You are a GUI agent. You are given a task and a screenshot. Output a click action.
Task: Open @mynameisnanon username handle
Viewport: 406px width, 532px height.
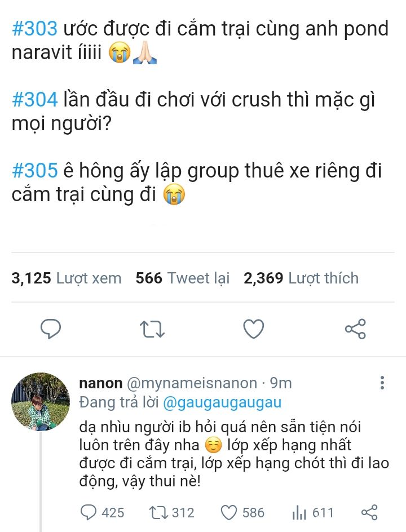pos(192,383)
